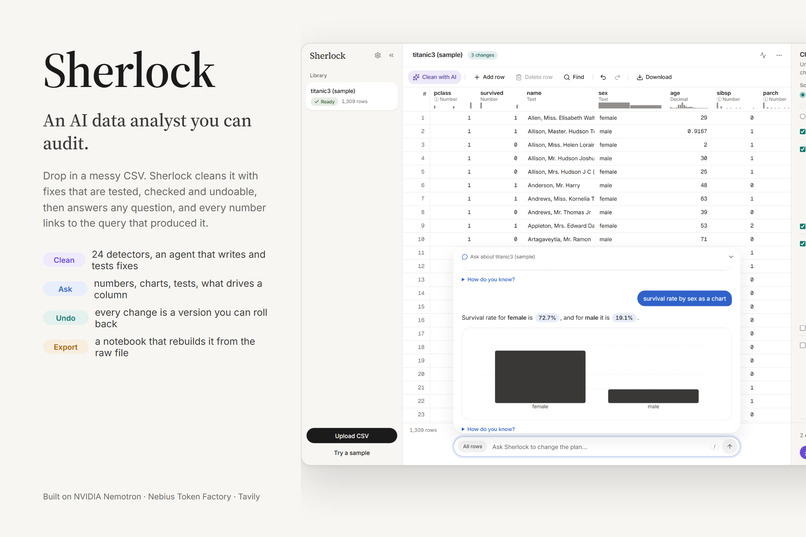Click the female bar in the chart
Image resolution: width=806 pixels, height=537 pixels.
(540, 377)
